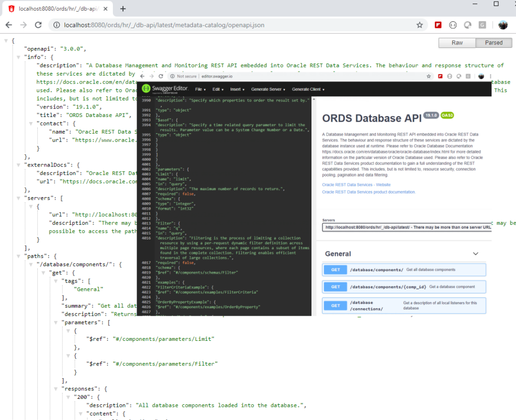Collapse the "tags" array node
Screen dimensions: 516x420
tap(55, 281)
